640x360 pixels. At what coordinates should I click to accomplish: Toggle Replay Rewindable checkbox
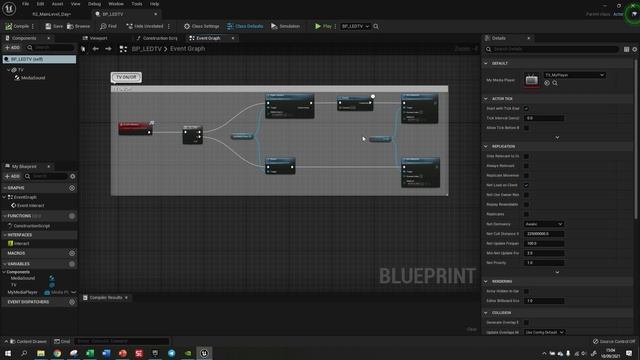click(526, 204)
